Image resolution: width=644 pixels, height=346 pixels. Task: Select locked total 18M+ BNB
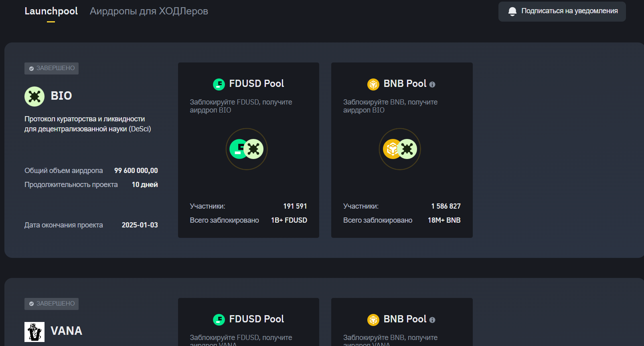coord(444,220)
